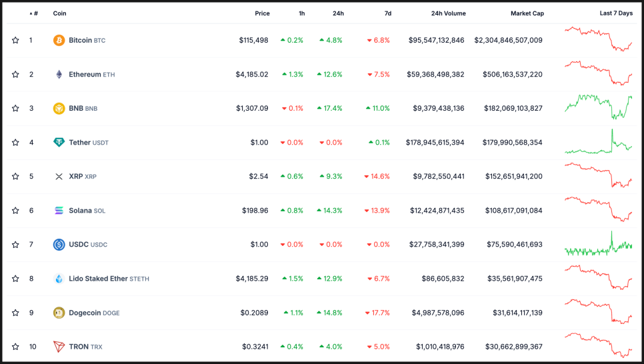644x364 pixels.
Task: Click the TRON red logo icon
Action: tap(59, 347)
